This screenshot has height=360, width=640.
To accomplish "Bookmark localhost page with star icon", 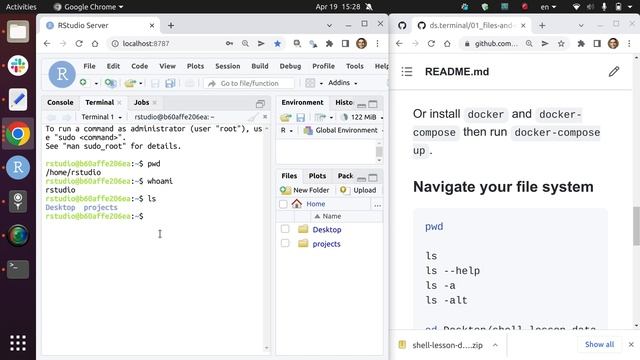I will (x=277, y=43).
